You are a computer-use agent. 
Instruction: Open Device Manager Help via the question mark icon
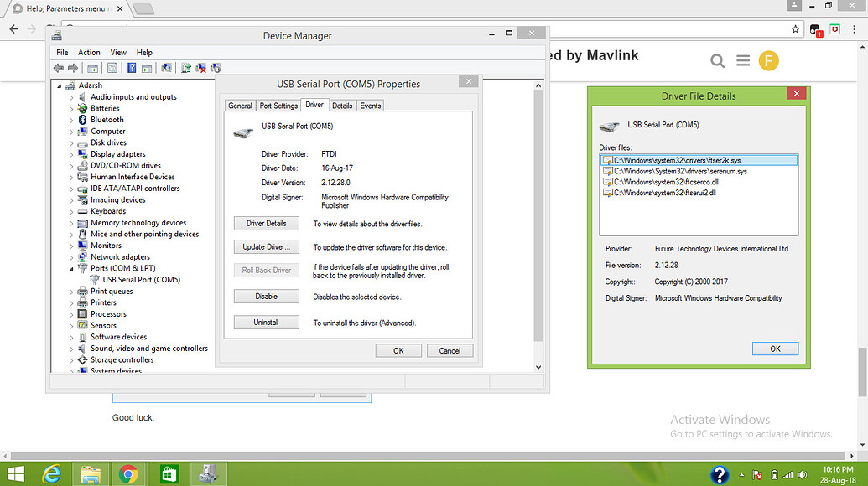pos(132,68)
